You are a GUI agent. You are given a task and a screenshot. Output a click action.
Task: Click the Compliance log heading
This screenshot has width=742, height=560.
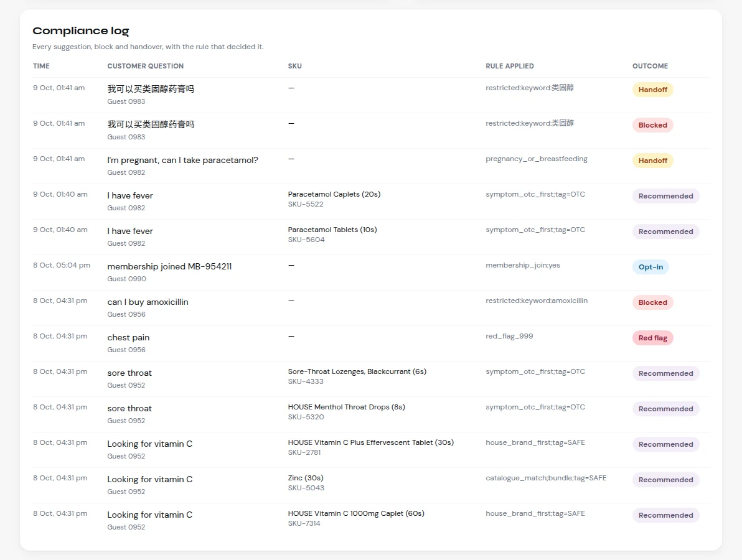[80, 30]
